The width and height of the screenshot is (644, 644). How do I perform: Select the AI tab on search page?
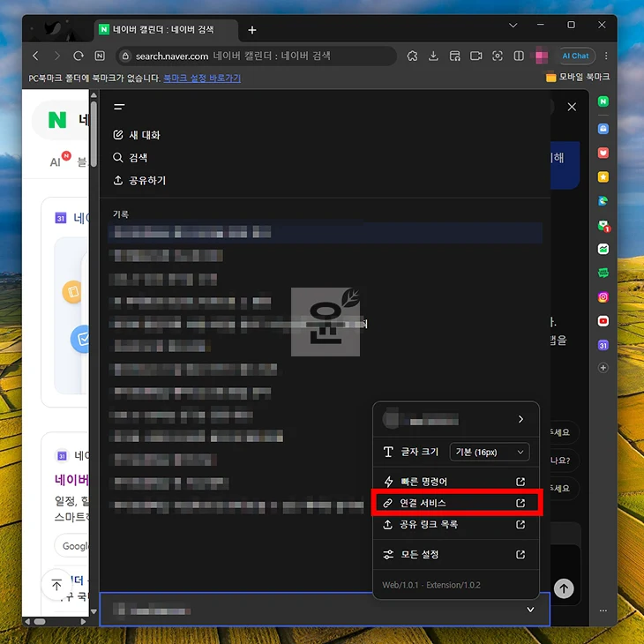55,162
